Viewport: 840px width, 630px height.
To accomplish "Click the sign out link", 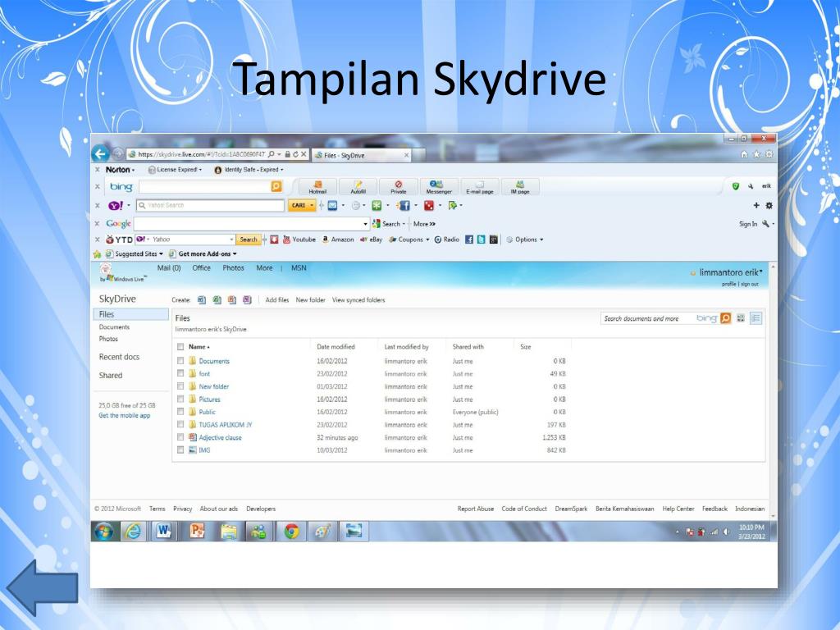I will [750, 284].
